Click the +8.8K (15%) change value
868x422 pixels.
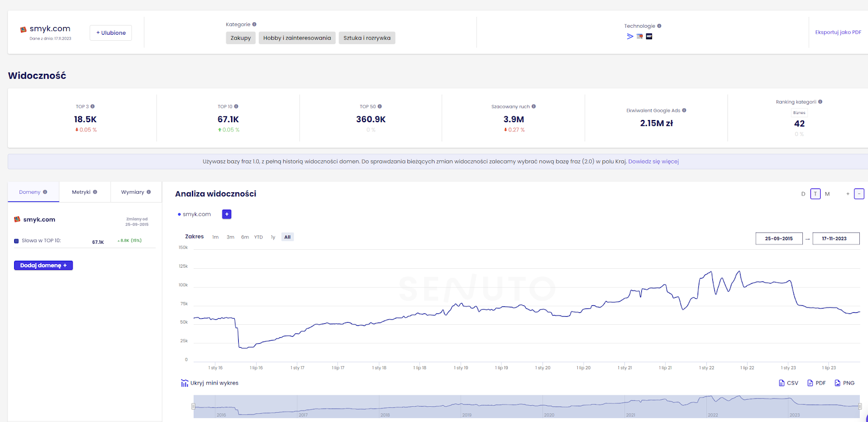click(130, 241)
